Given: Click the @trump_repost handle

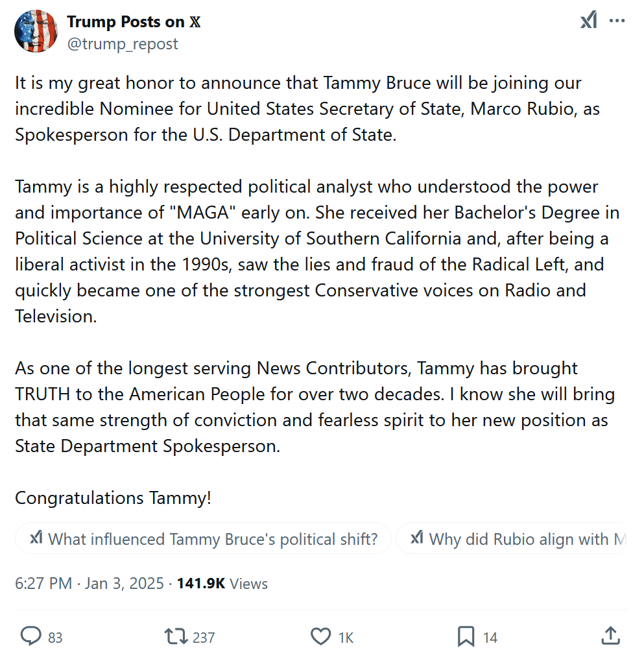Looking at the screenshot, I should (123, 43).
